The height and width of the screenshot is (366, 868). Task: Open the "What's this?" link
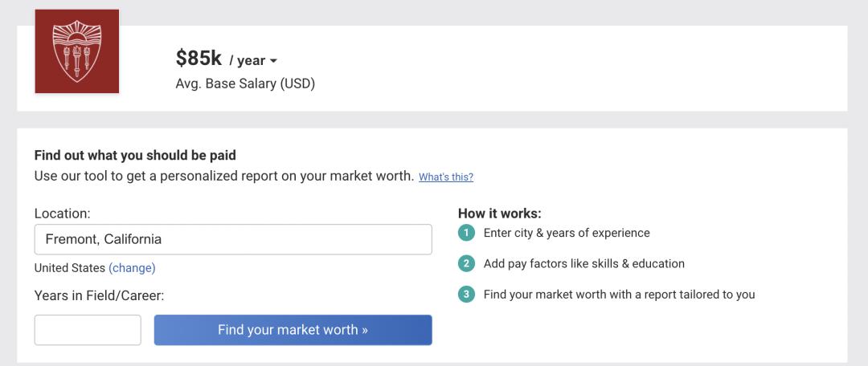[446, 177]
